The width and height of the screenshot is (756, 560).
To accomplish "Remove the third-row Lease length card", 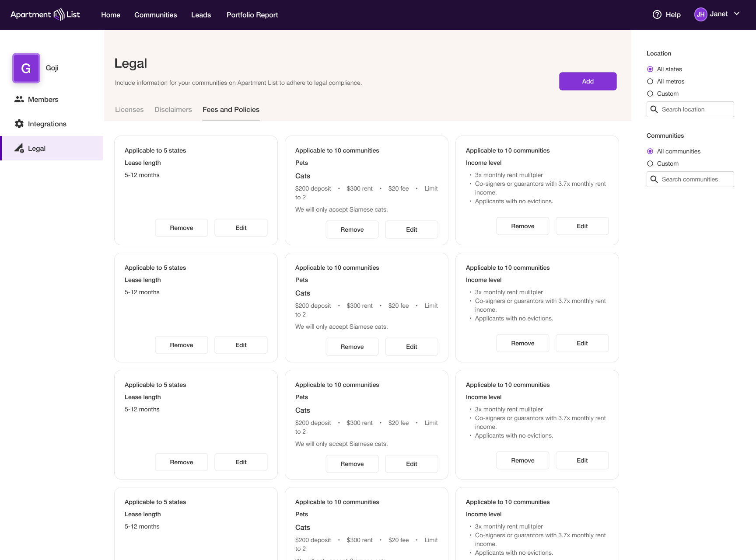I will coord(182,462).
